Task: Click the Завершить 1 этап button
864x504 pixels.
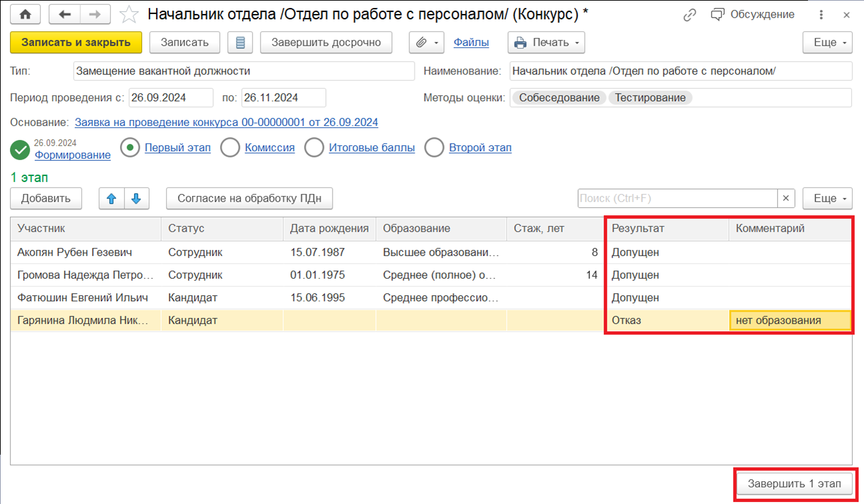Action: [x=794, y=484]
